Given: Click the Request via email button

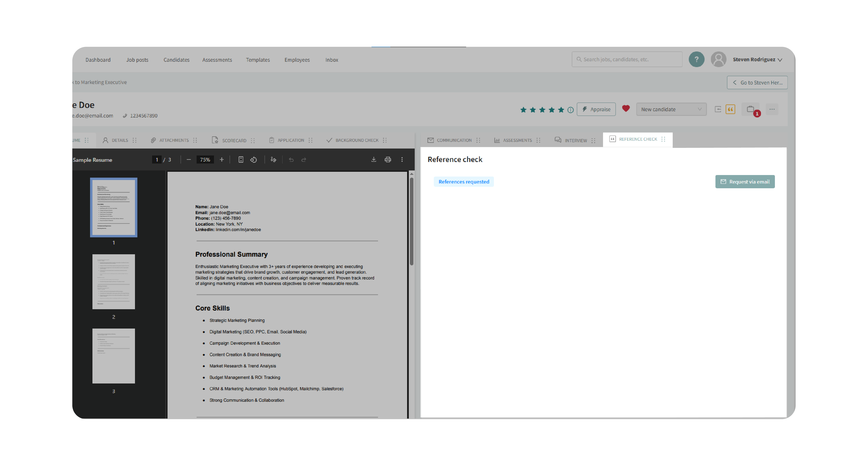Looking at the screenshot, I should [745, 182].
